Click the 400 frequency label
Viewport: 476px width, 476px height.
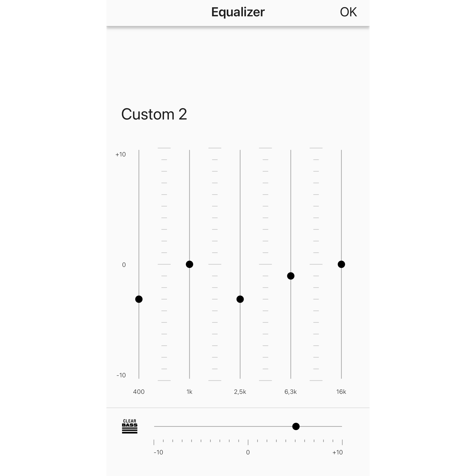tap(139, 391)
